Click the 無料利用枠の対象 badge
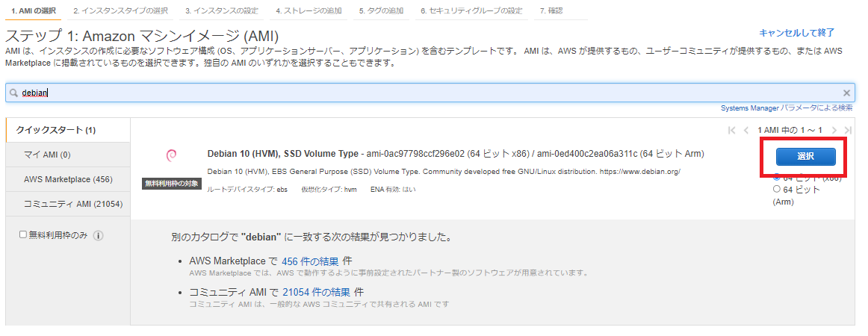 tap(172, 184)
